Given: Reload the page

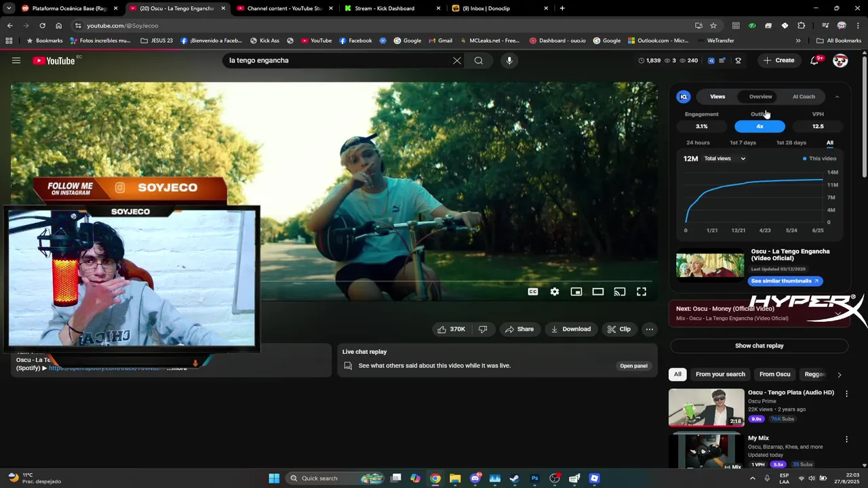Looking at the screenshot, I should click(42, 26).
